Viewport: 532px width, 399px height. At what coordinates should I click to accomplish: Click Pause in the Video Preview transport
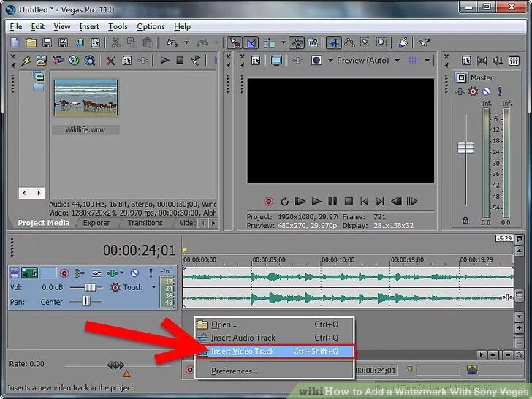tap(332, 202)
